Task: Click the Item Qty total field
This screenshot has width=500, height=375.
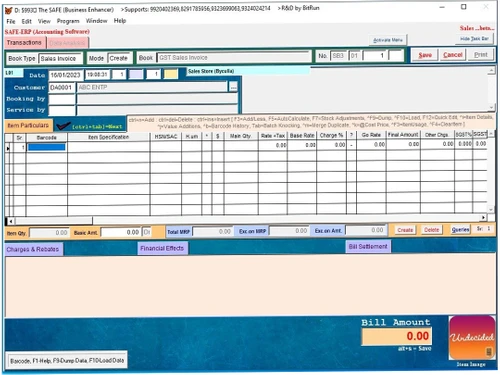Action: (49, 233)
